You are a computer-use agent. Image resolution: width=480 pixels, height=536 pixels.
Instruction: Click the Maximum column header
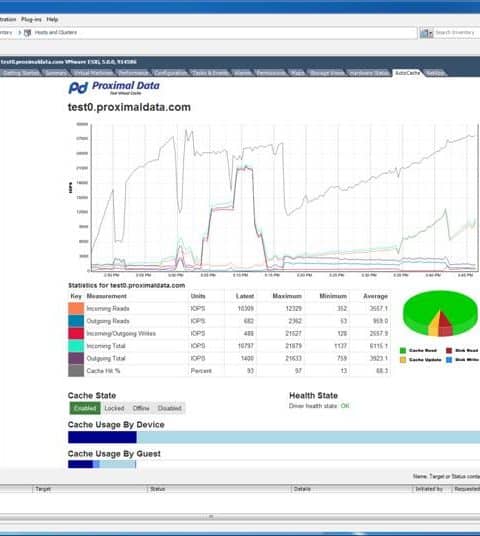click(287, 296)
